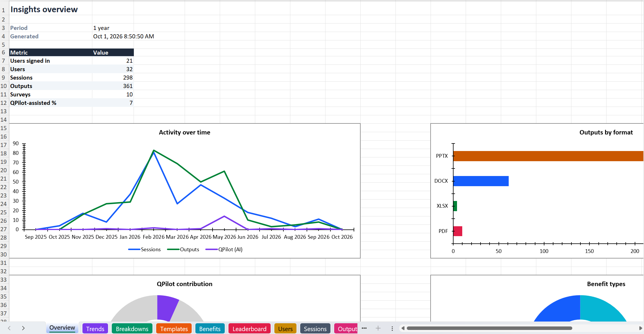Select the Metric header cell
This screenshot has width=644, height=334.
(x=51, y=52)
